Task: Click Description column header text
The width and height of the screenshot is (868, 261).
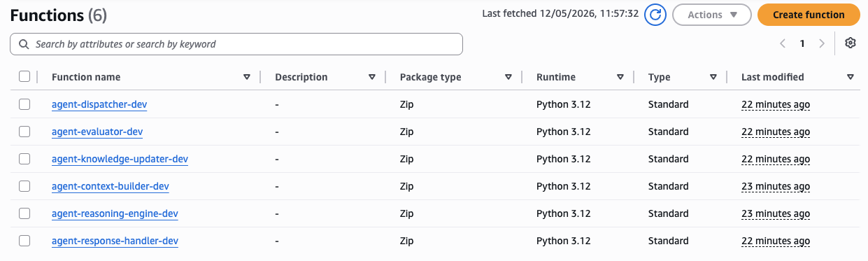Action: 301,77
